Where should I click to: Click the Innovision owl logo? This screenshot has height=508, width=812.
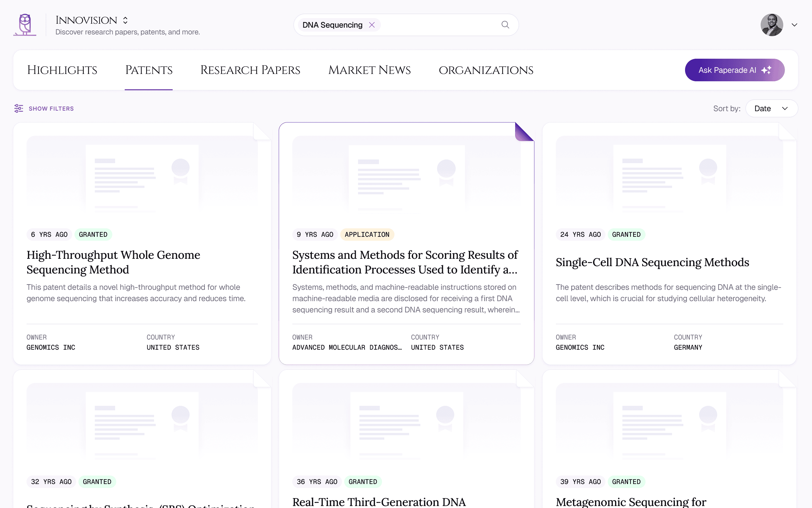tap(25, 25)
